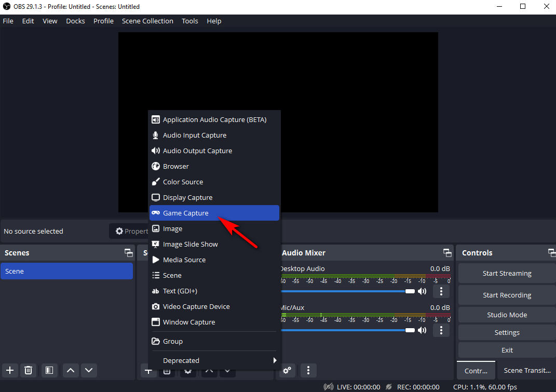Move scene down with arrow icon
This screenshot has width=556, height=392.
89,370
